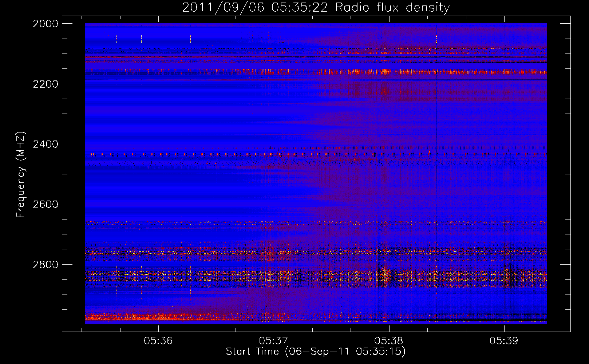Select the 2600 frequency axis label

point(46,204)
